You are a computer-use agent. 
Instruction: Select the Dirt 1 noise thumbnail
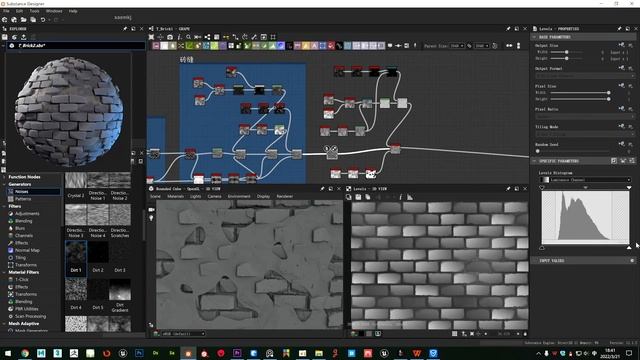(x=76, y=258)
